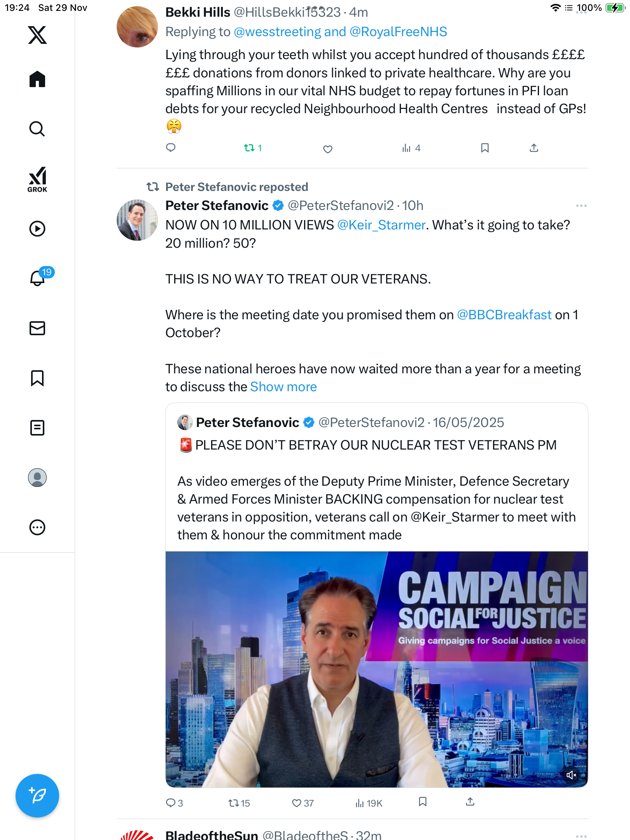Expand the sidebar More menu
630x840 pixels.
click(x=37, y=527)
